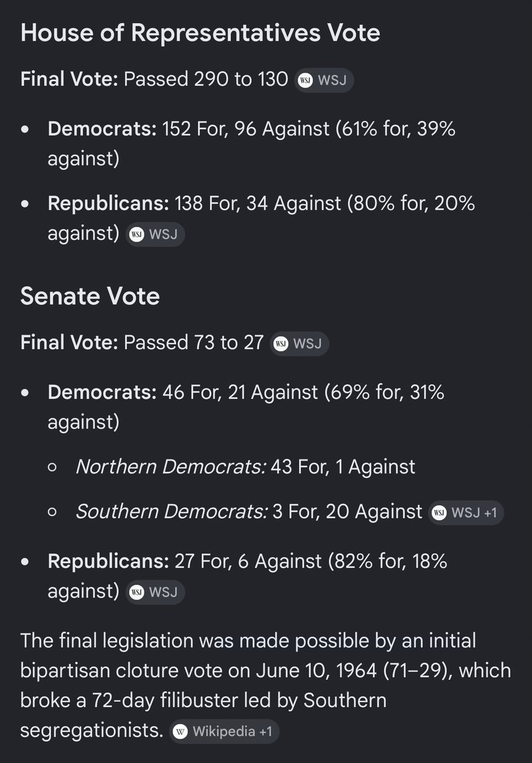Click bold 'Democrats:' label with 46 For
Viewport: 532px width, 763px height.
tap(102, 392)
